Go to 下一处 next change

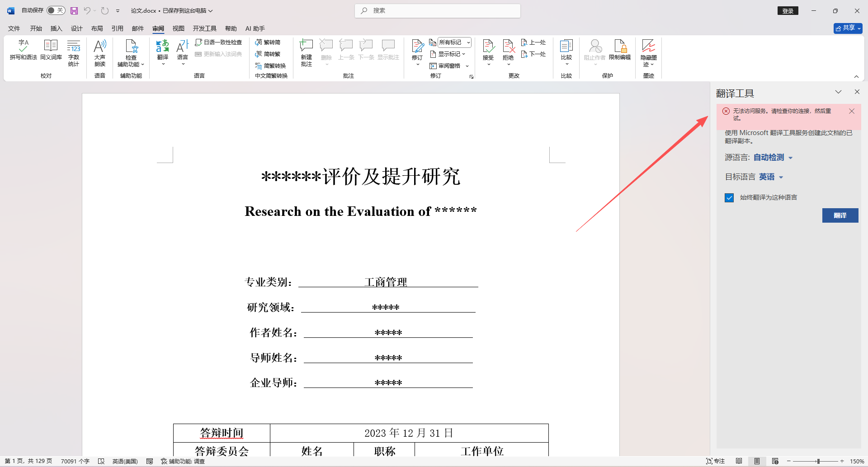[533, 54]
